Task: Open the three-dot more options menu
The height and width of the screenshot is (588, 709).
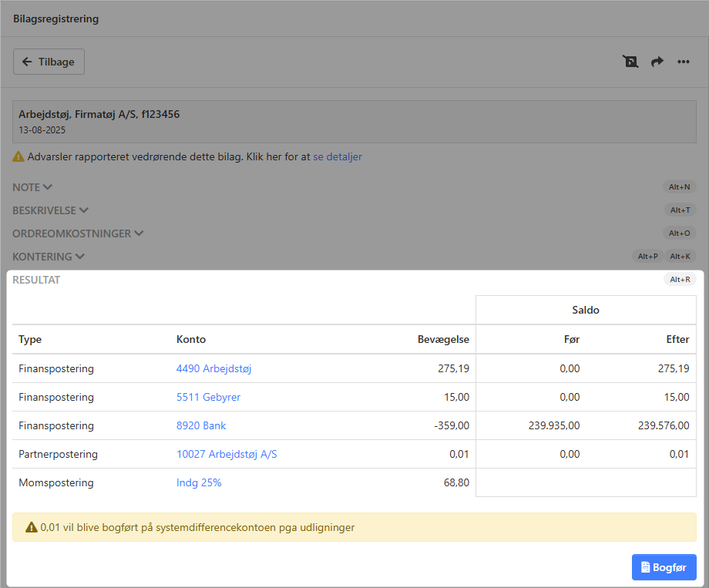Action: (684, 62)
